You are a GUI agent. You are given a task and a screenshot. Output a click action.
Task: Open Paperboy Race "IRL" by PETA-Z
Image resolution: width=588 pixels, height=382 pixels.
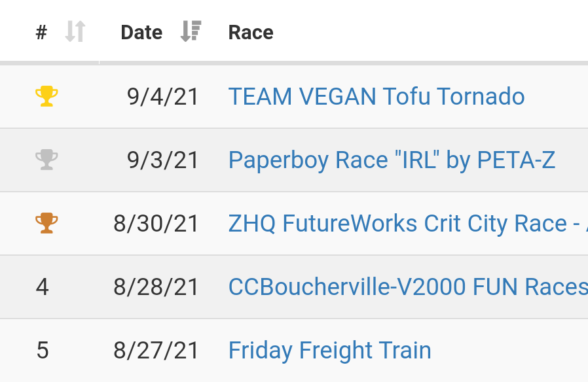[392, 160]
